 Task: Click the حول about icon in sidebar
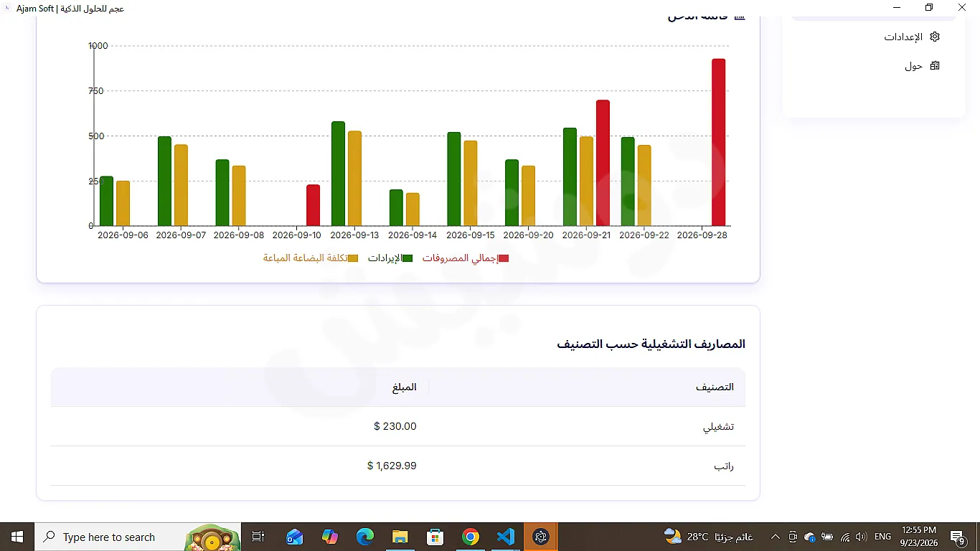pyautogui.click(x=934, y=66)
